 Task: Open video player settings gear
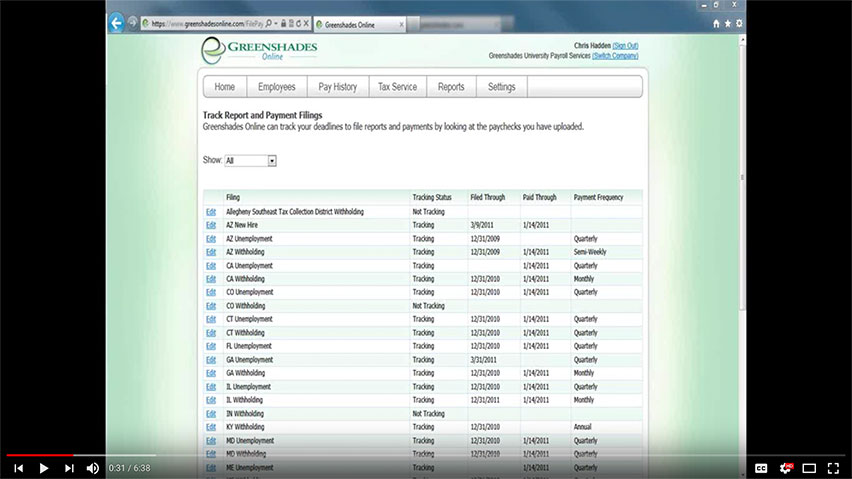click(x=786, y=468)
